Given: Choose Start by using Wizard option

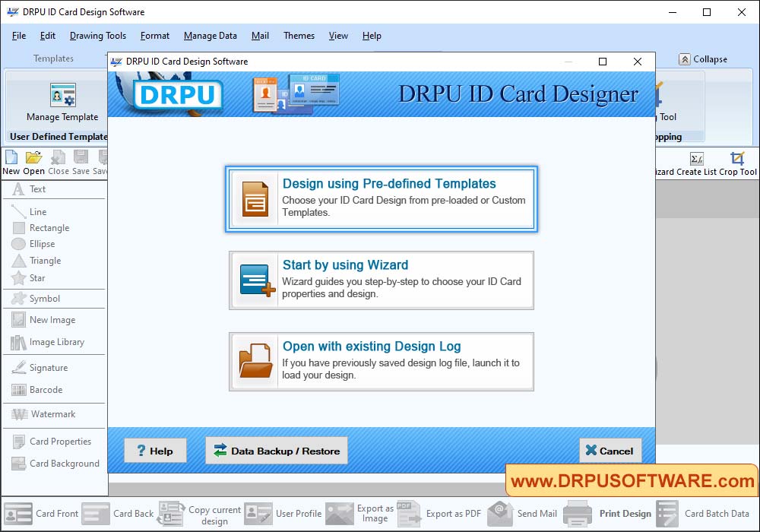Looking at the screenshot, I should coord(382,280).
